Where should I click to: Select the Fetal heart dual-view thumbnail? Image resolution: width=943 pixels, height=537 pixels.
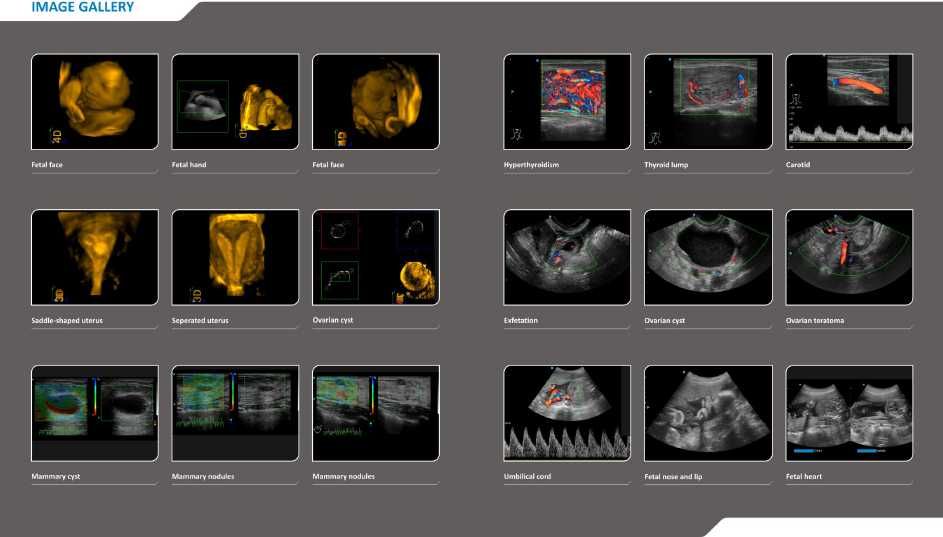click(849, 413)
